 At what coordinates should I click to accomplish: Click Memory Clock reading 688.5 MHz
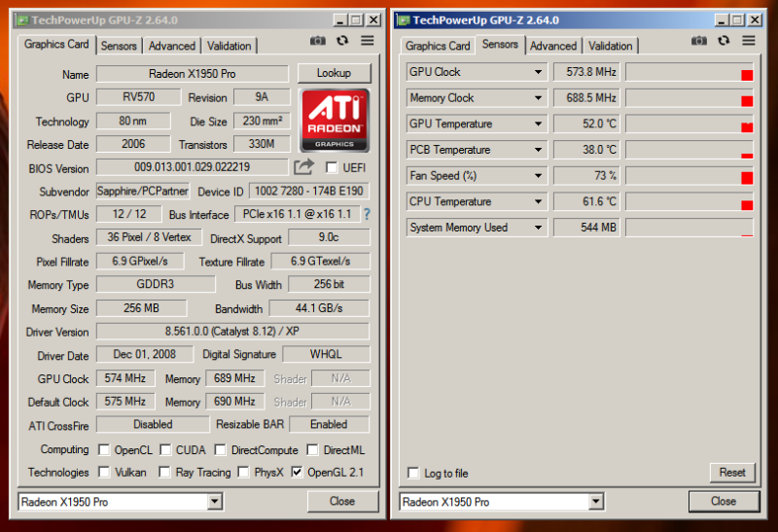586,98
